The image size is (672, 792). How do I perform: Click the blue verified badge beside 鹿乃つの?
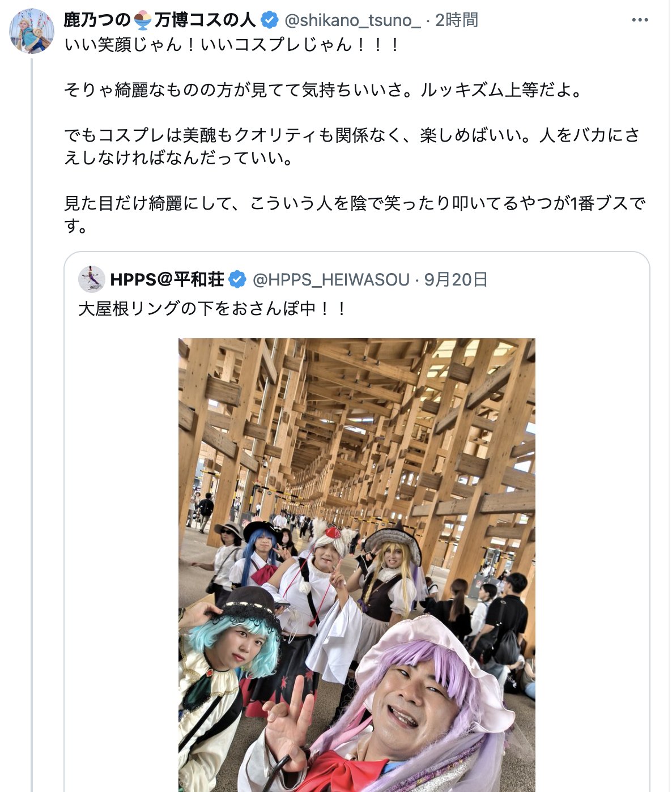coord(269,20)
